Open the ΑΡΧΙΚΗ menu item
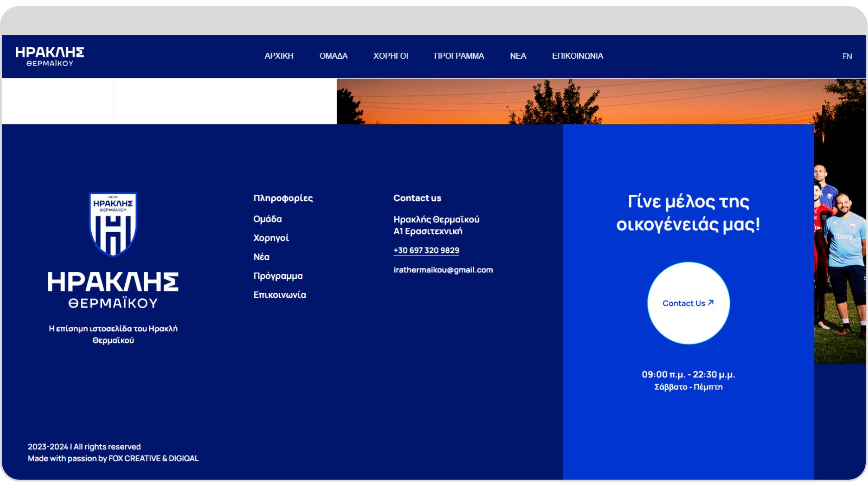Viewport: 868px width, 488px height. tap(279, 56)
